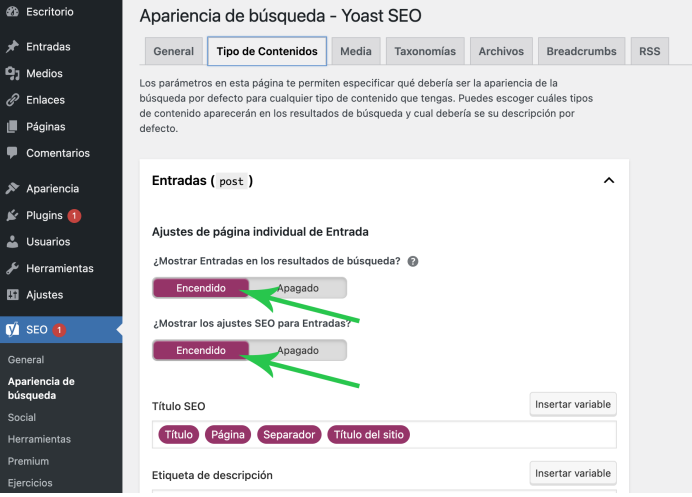This screenshot has height=497, width=692.
Task: Open main Herramientas menu with wrench
Action: tap(61, 268)
